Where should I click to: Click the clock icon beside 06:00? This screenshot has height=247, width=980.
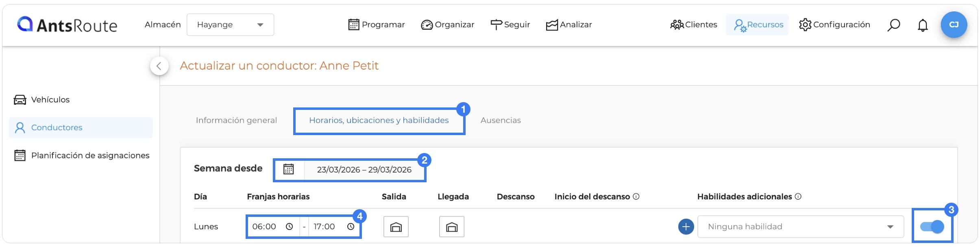[x=289, y=227]
